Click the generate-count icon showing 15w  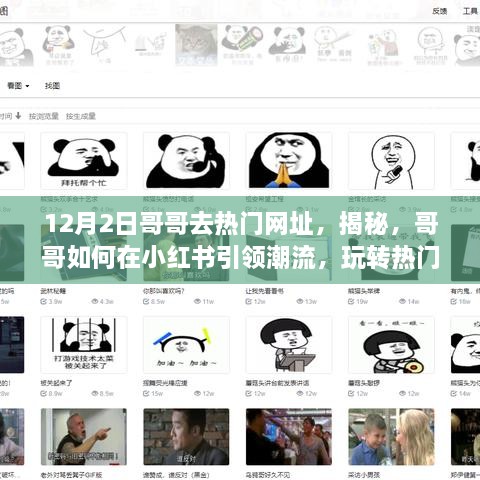pyautogui.click(x=146, y=393)
